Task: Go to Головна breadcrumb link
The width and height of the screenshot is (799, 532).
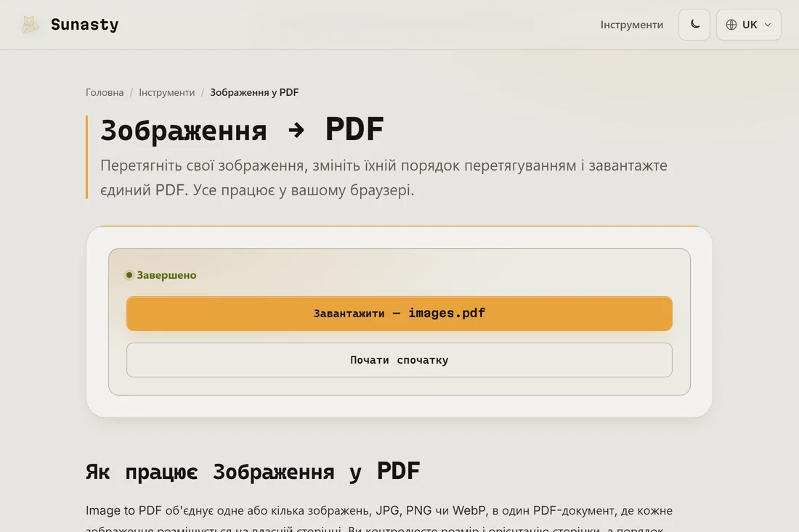Action: [x=105, y=92]
